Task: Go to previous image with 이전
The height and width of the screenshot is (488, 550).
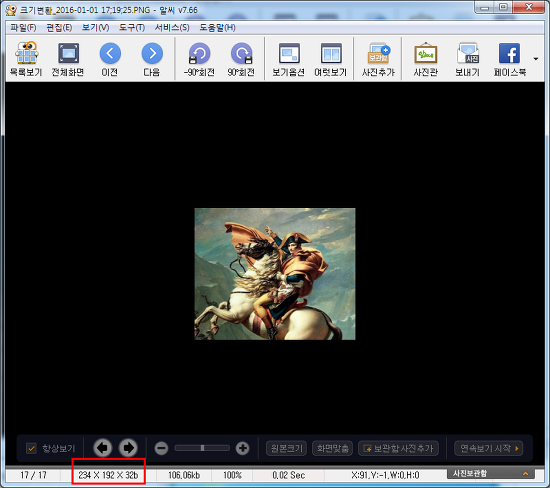Action: (110, 59)
